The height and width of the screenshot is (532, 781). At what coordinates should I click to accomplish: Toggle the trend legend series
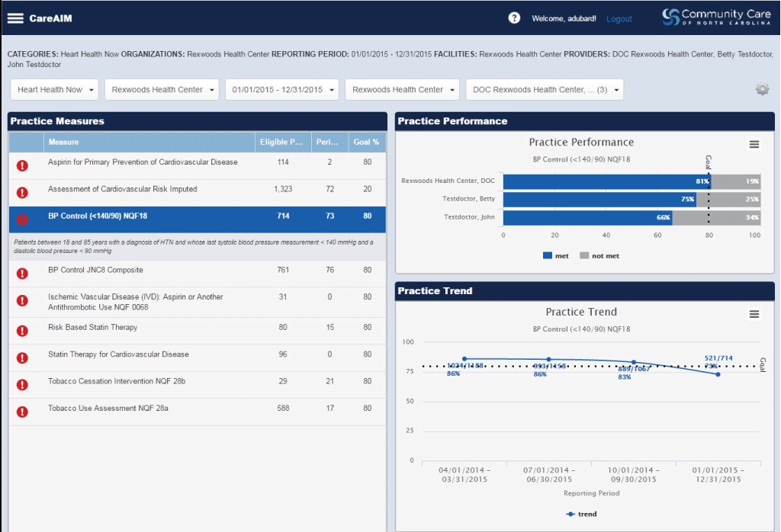581,514
